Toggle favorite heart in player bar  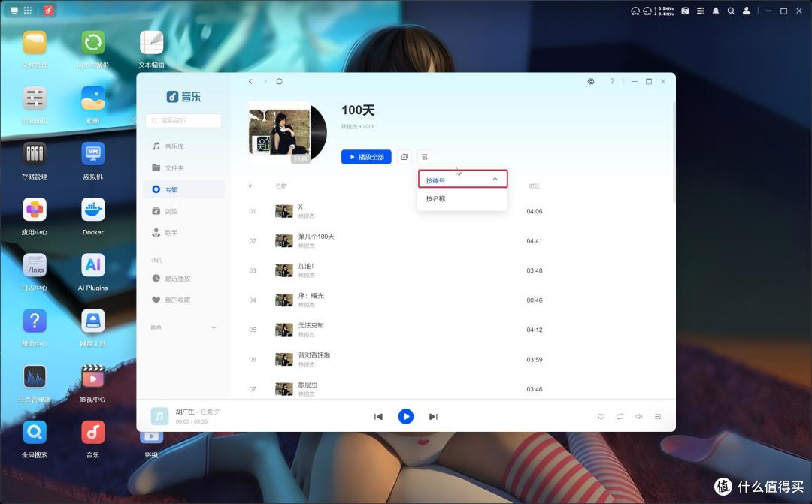(x=601, y=417)
